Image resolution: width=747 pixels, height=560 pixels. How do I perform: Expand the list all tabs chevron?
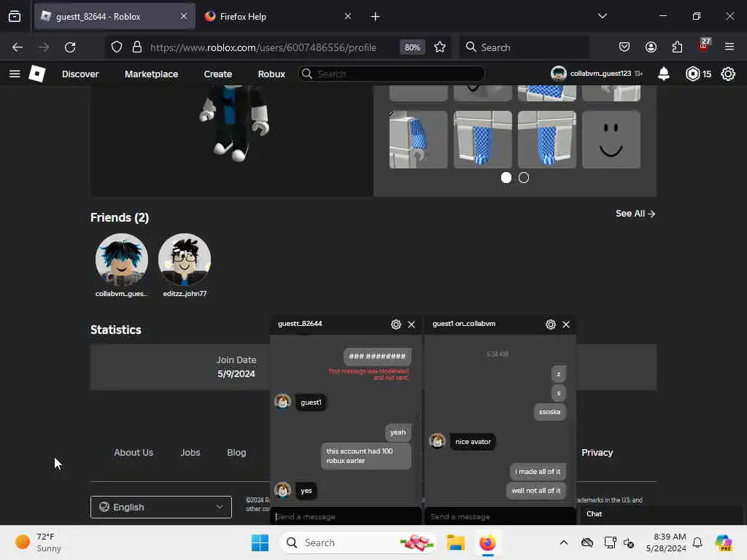coord(602,16)
